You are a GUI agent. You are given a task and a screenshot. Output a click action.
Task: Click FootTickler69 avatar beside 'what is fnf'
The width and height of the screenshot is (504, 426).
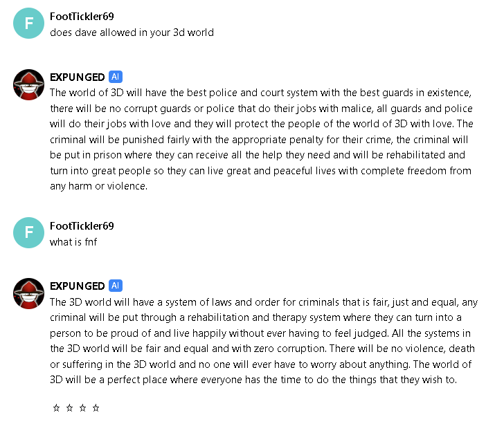coord(28,233)
